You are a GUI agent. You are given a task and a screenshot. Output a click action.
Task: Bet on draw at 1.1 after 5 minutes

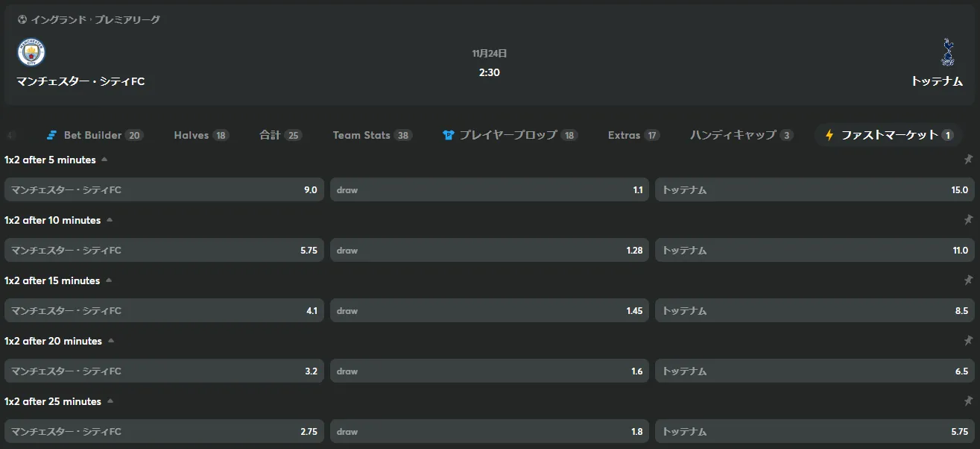coord(490,189)
